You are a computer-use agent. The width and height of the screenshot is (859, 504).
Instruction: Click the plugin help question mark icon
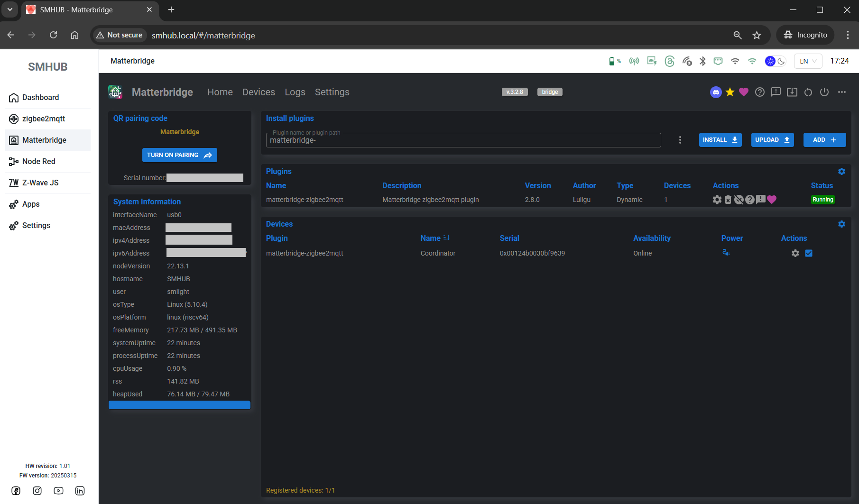point(750,200)
